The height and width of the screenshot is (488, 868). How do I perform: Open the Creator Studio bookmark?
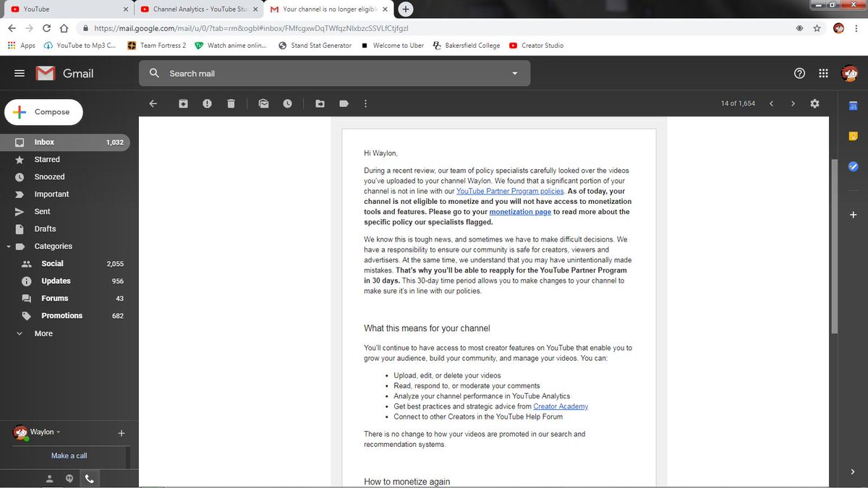536,46
